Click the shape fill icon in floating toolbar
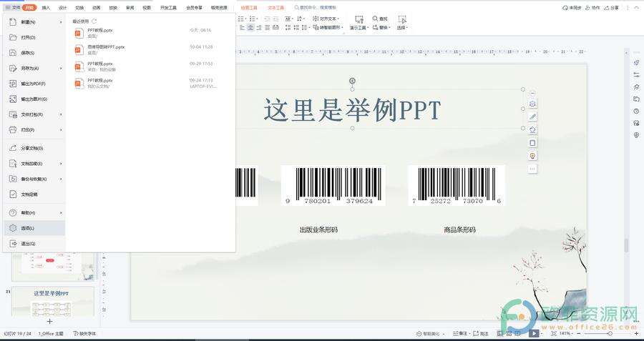Image resolution: width=644 pixels, height=341 pixels. coord(532,129)
